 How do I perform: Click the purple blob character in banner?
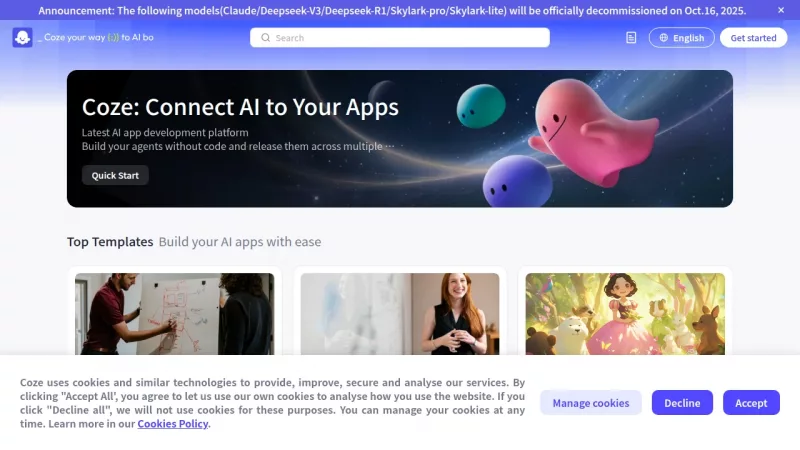[x=517, y=182]
